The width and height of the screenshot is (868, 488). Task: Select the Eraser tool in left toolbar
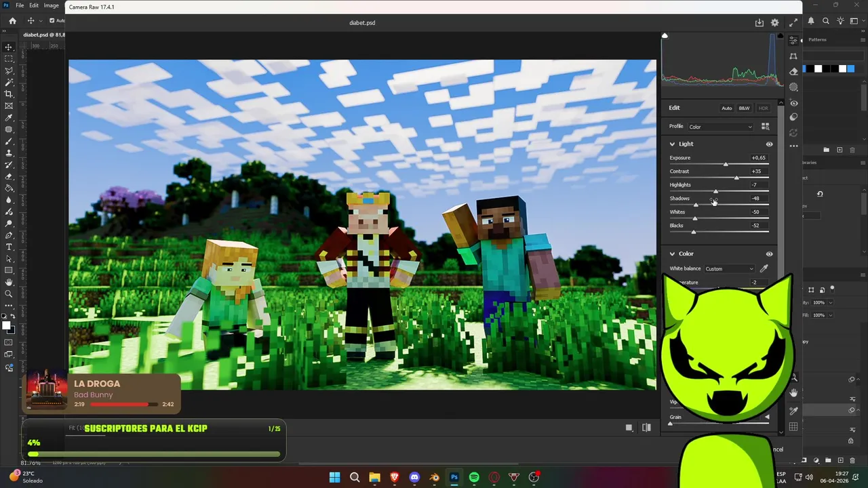pyautogui.click(x=9, y=176)
